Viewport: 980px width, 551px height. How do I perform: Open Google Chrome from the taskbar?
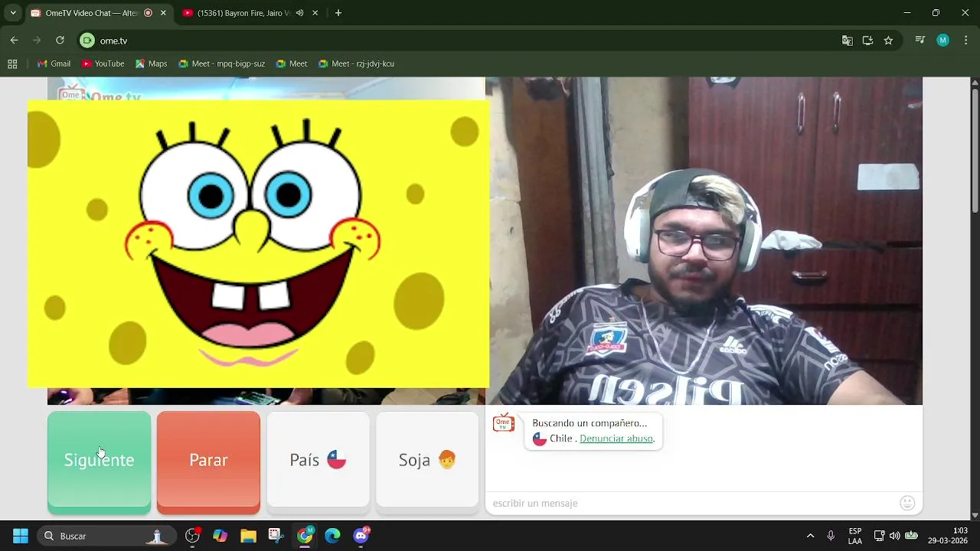coord(305,536)
